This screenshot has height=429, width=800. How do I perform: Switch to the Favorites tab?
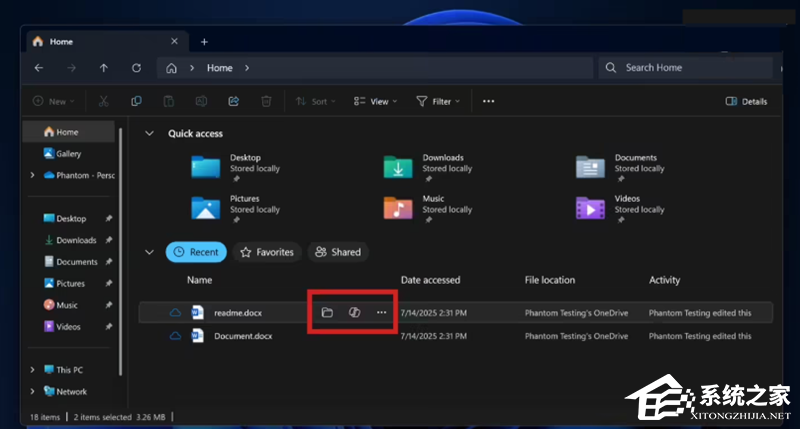(x=267, y=252)
